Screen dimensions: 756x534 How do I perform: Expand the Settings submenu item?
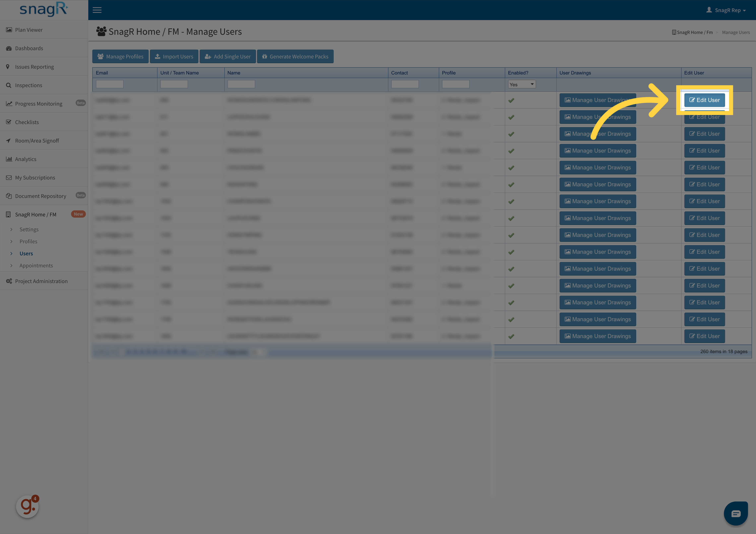[x=29, y=229]
